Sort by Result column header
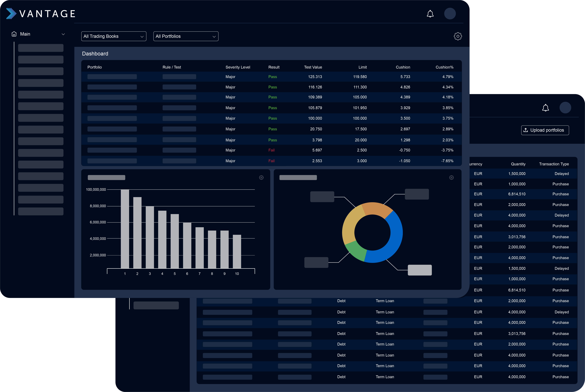The width and height of the screenshot is (585, 392). (274, 67)
